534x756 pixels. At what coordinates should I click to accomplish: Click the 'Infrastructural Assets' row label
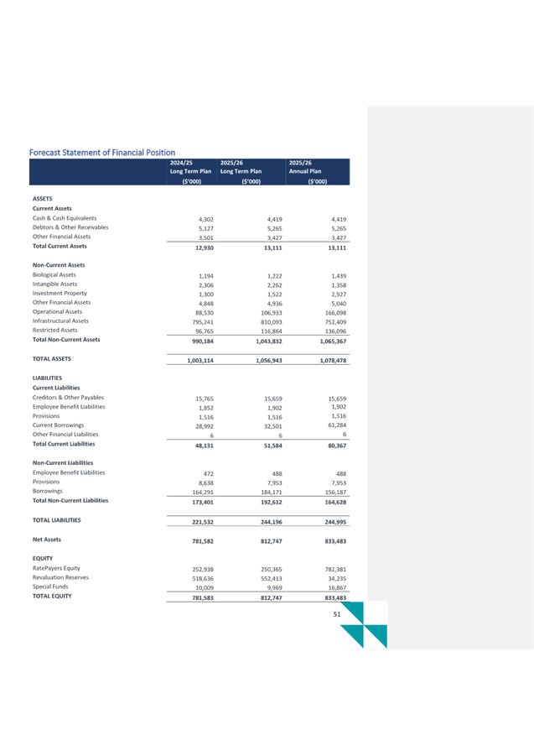[x=60, y=321]
